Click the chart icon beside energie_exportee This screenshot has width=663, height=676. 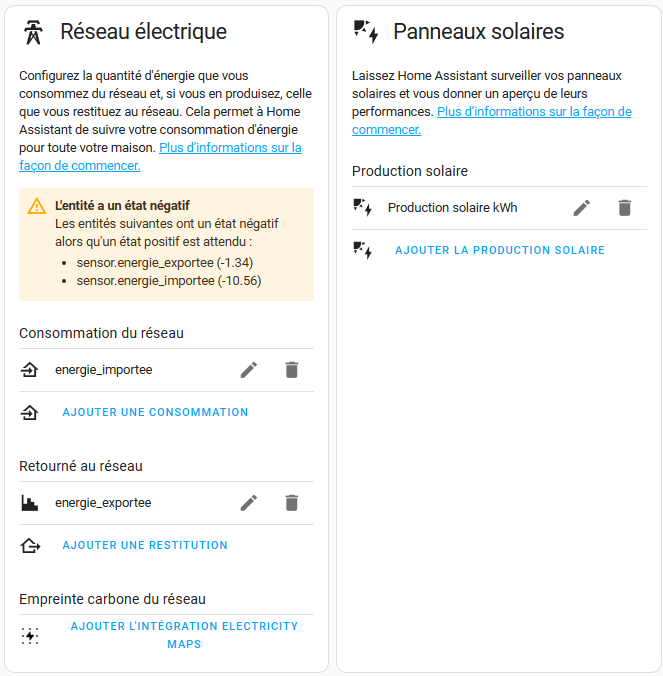(30, 503)
